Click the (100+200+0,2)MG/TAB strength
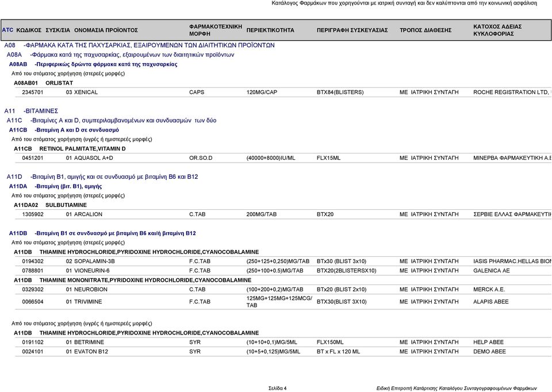The width and height of the screenshot is (552, 392). pos(275,290)
